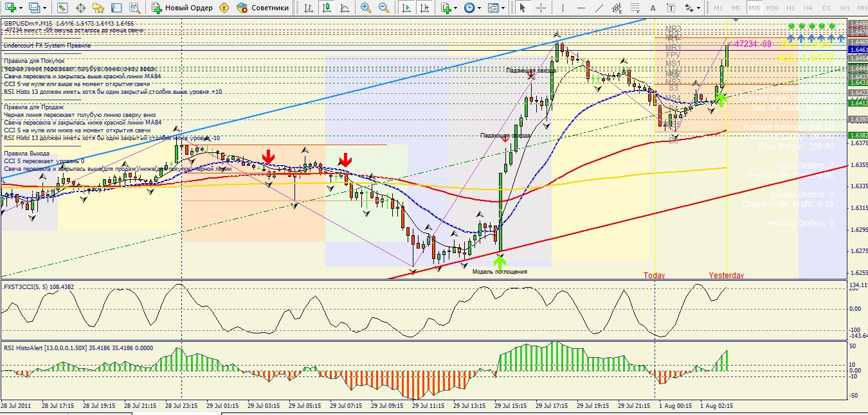The image size is (868, 415).
Task: Select the M15 timeframe button
Action: [754, 8]
